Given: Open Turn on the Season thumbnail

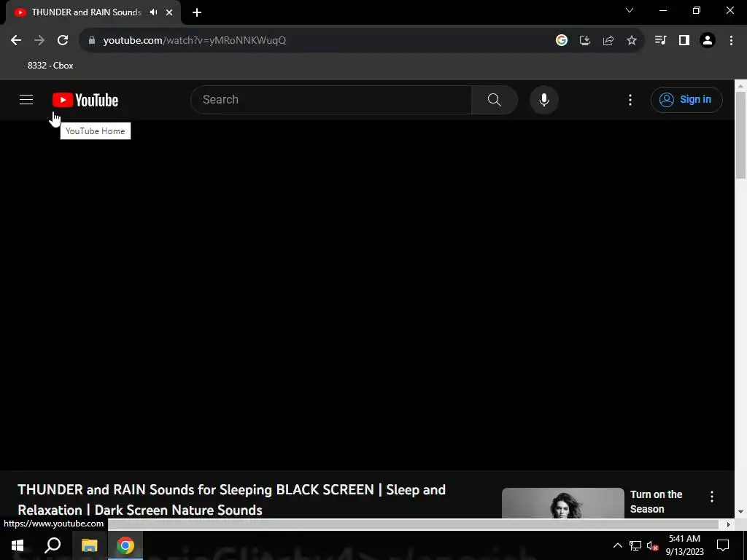Looking at the screenshot, I should pos(562,503).
